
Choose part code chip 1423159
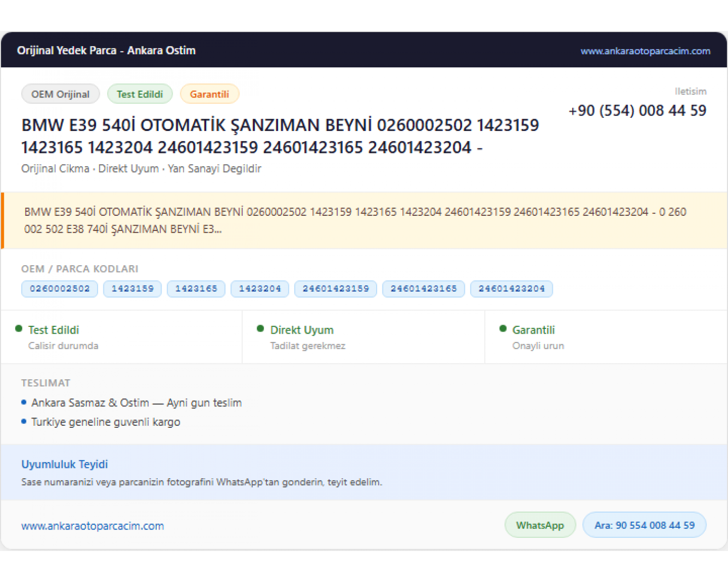coord(132,289)
